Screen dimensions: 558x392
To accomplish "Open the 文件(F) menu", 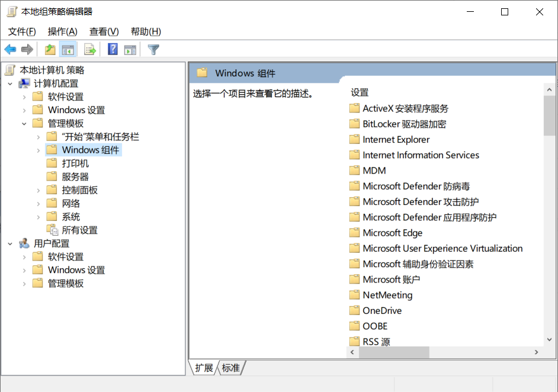I will point(22,31).
